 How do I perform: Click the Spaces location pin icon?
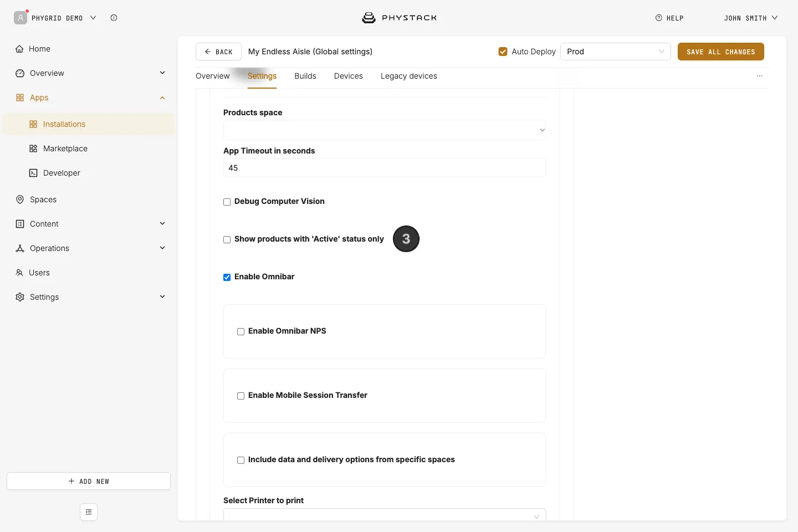[x=20, y=199]
